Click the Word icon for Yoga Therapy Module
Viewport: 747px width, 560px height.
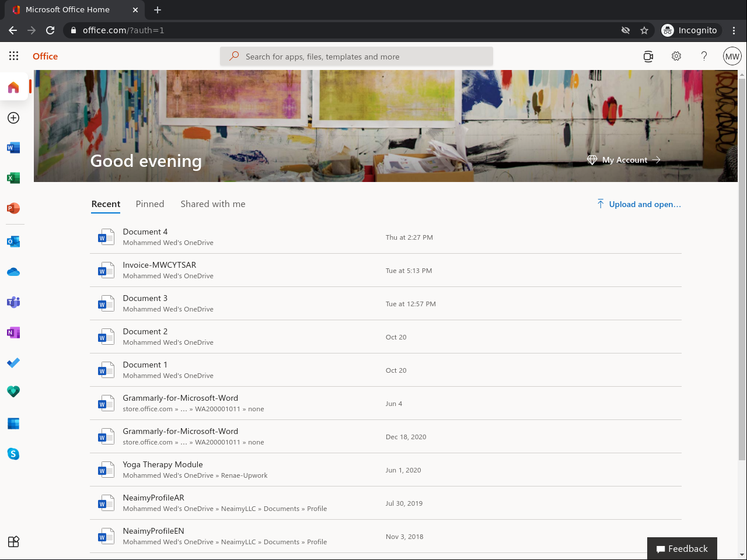pos(106,470)
